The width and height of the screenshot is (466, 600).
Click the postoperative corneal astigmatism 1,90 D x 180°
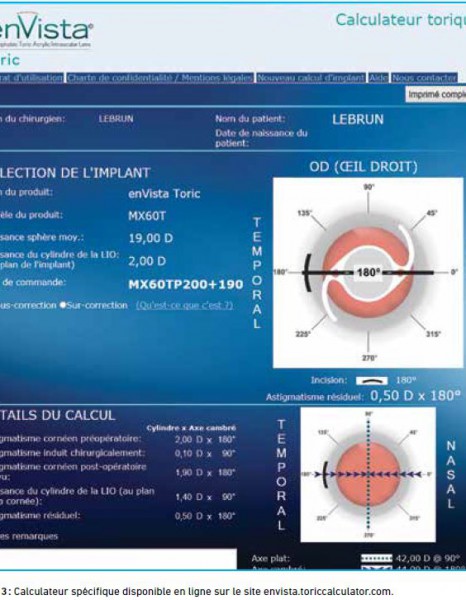205,473
